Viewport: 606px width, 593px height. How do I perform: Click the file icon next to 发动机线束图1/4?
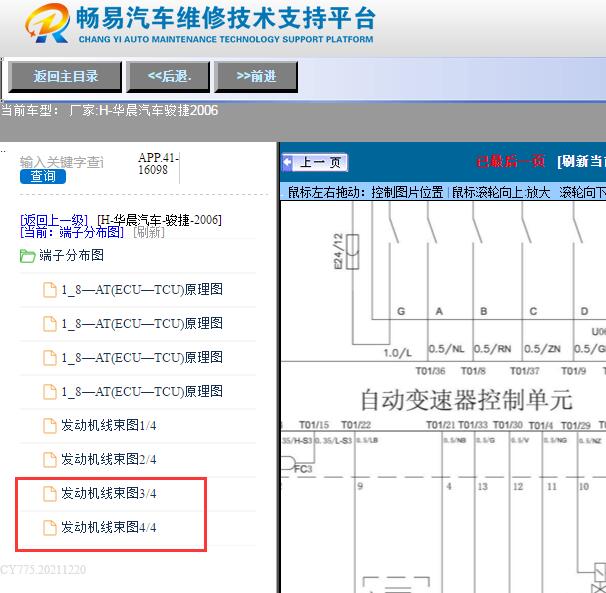(49, 426)
